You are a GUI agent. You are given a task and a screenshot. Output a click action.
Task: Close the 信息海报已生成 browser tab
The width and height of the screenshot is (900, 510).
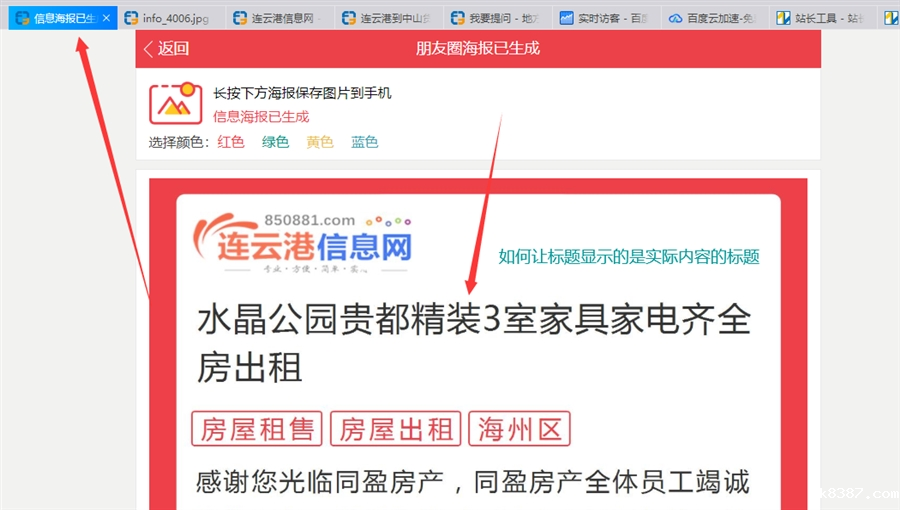tap(106, 18)
